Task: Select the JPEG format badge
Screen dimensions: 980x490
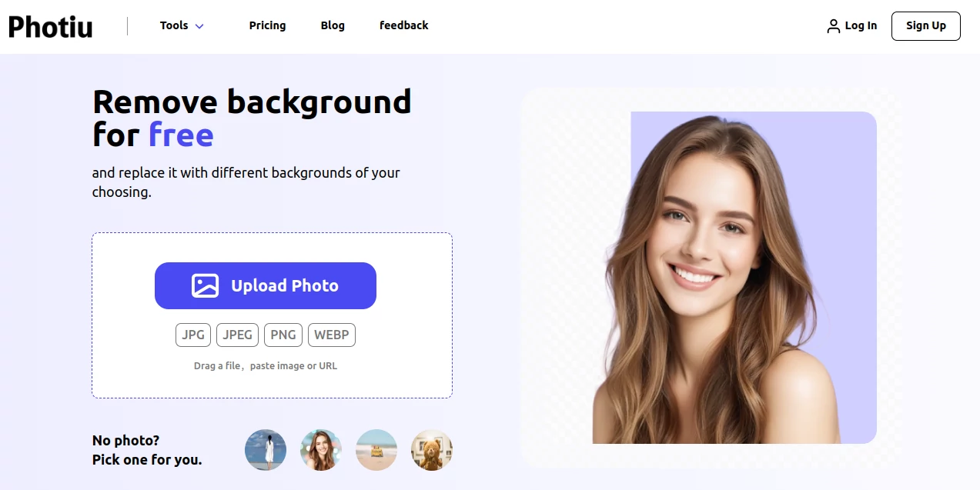Action: coord(237,335)
